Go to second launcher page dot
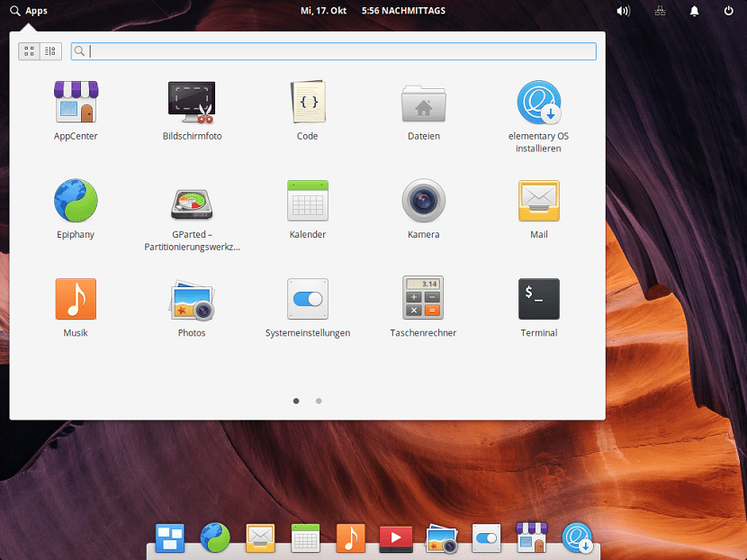 click(x=319, y=401)
